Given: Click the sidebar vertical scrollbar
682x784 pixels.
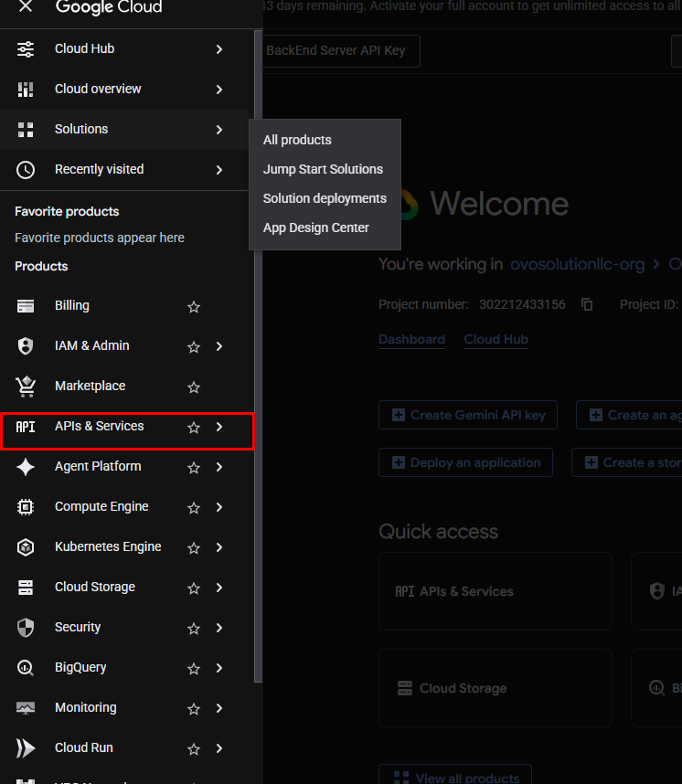Looking at the screenshot, I should [x=258, y=356].
